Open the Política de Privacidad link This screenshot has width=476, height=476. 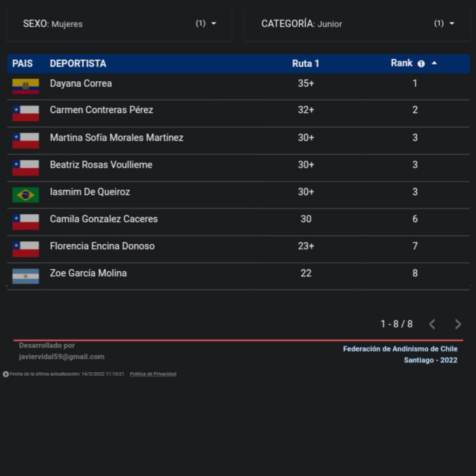[153, 374]
